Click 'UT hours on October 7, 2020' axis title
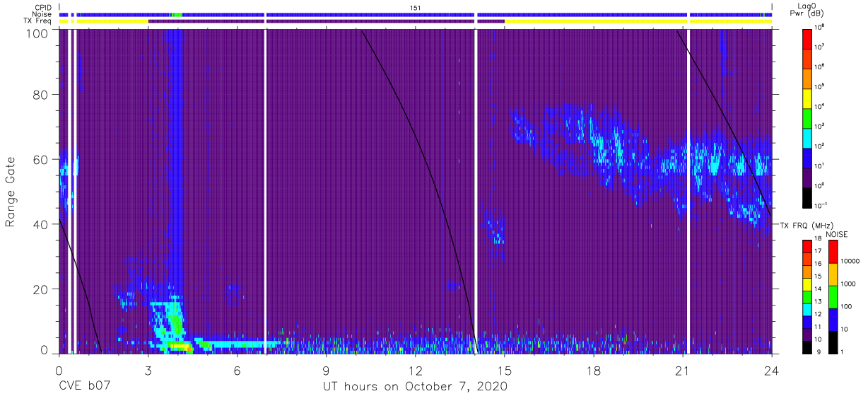868x401 pixels. pos(415,388)
